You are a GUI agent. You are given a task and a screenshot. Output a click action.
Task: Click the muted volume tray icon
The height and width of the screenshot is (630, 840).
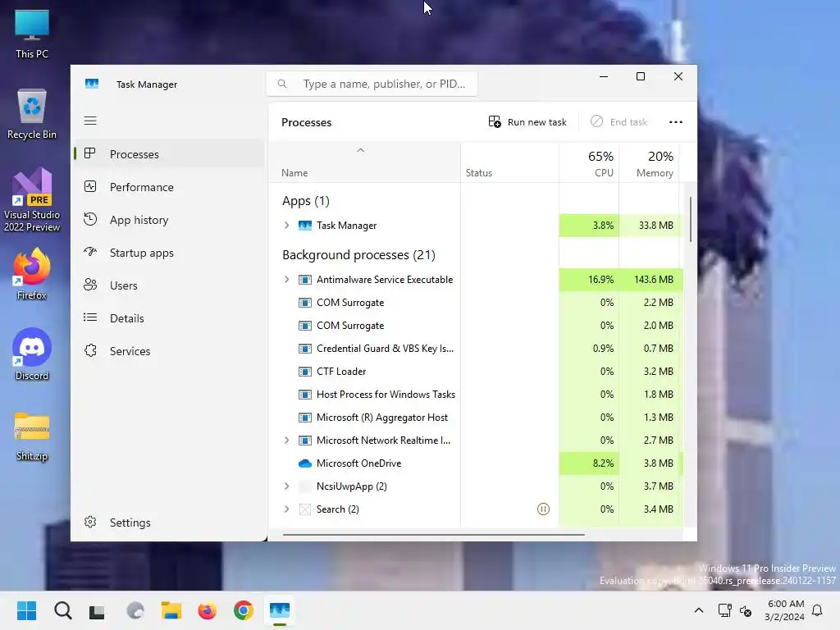(746, 610)
